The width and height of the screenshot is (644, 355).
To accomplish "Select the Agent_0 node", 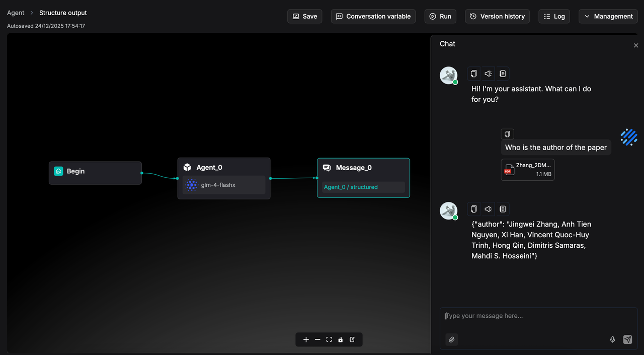I will (223, 168).
